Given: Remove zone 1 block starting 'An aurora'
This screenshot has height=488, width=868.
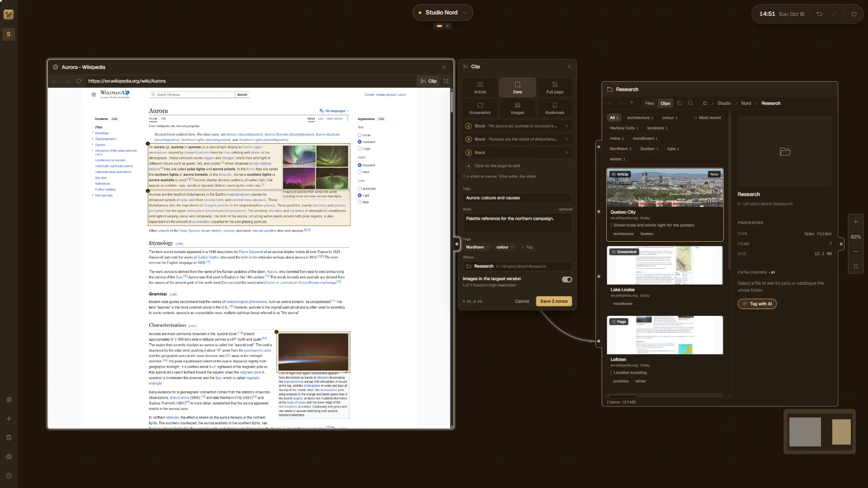Looking at the screenshot, I should pos(566,126).
